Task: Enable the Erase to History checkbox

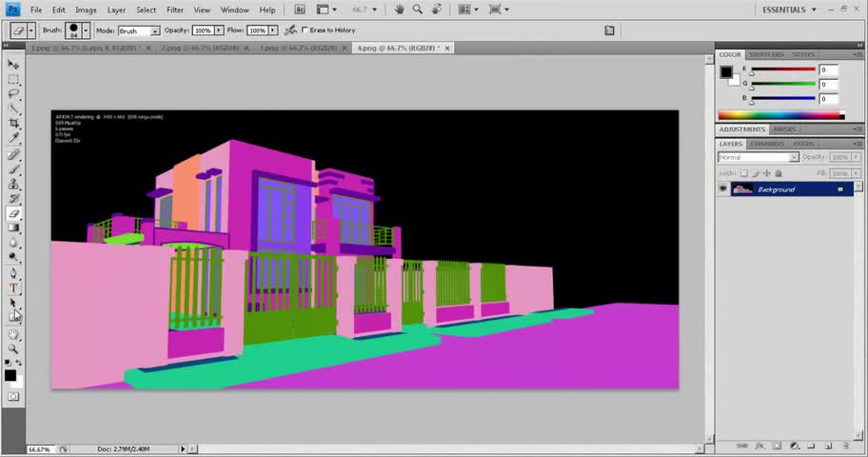Action: [x=305, y=30]
